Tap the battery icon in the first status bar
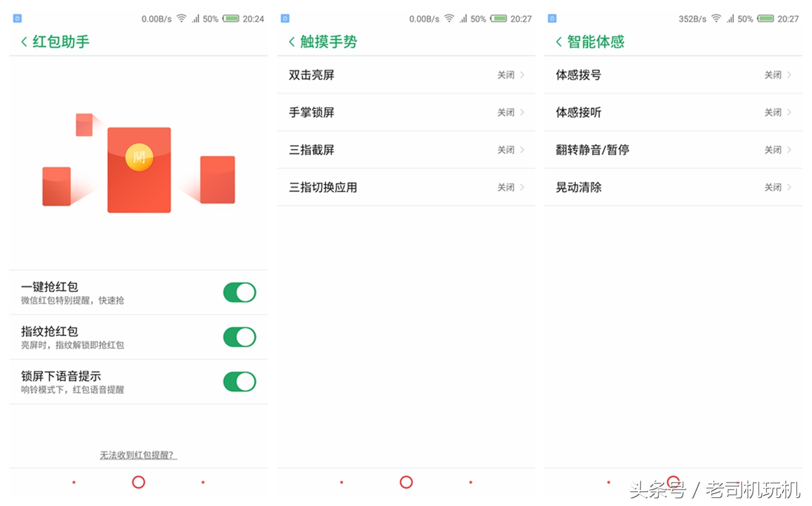This screenshot has width=812, height=506. tap(232, 18)
